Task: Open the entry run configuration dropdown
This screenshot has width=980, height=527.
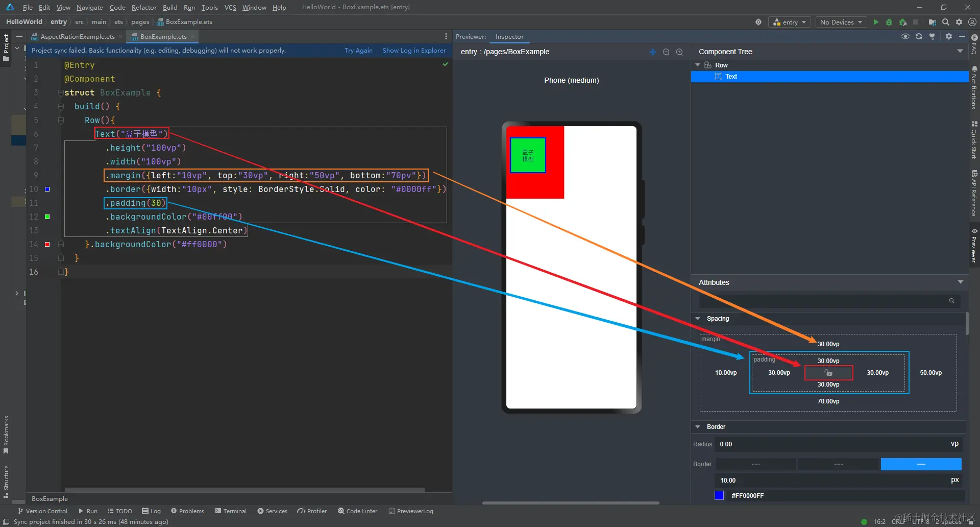Action: [790, 22]
